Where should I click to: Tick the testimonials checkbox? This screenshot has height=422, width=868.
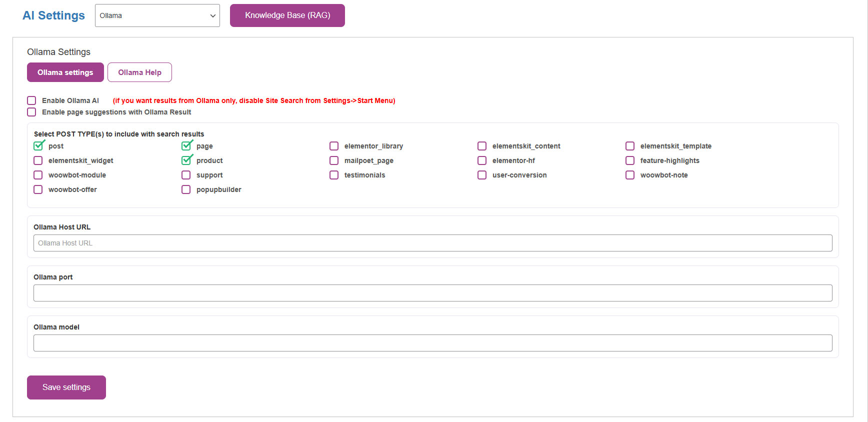coord(334,175)
